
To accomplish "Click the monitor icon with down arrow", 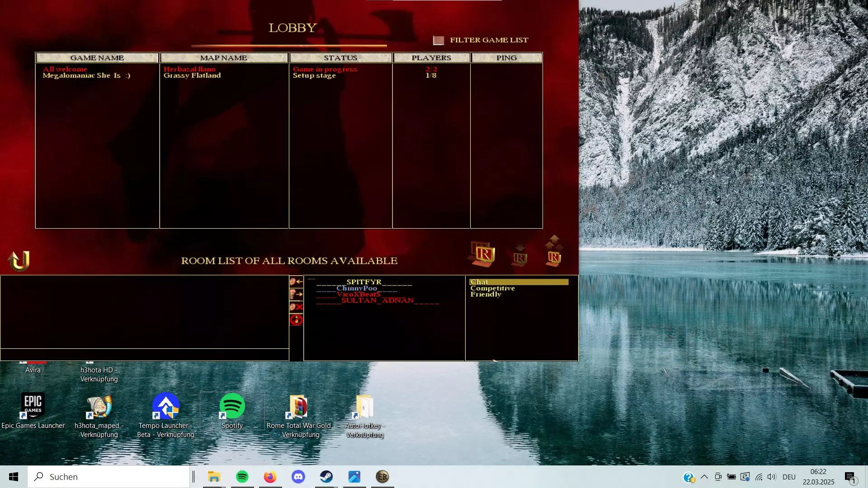I will [x=520, y=255].
